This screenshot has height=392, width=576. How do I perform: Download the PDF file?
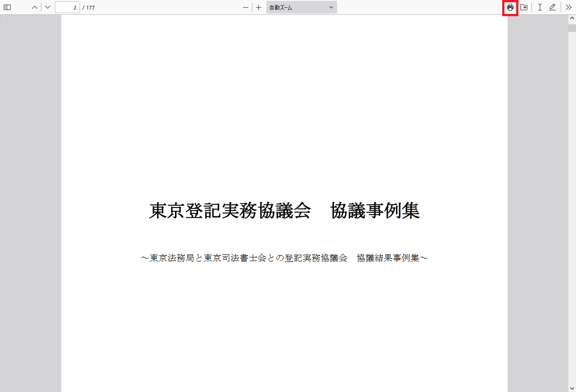click(524, 7)
